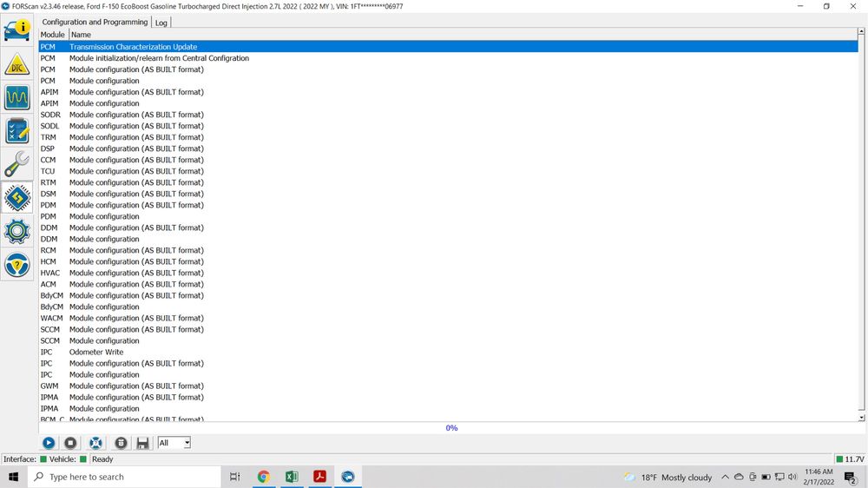Click the Type here to search box
This screenshot has width=868, height=488.
124,477
